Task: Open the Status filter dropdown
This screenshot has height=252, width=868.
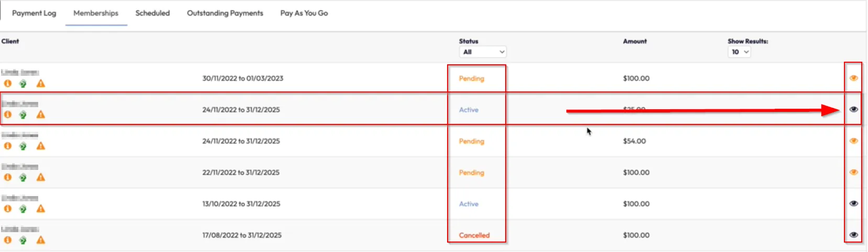Action: (483, 52)
